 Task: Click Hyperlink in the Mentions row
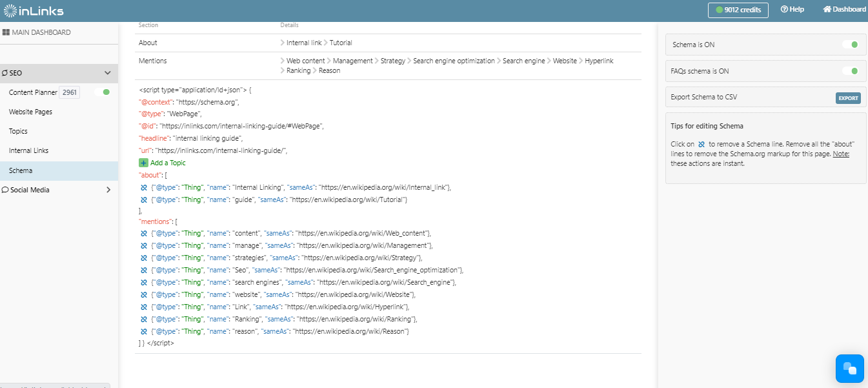[599, 61]
